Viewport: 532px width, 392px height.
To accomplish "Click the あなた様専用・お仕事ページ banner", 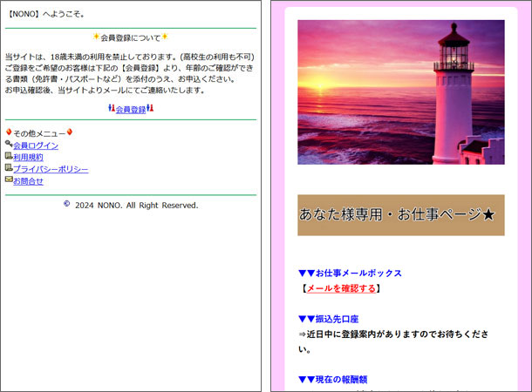I will click(x=400, y=214).
